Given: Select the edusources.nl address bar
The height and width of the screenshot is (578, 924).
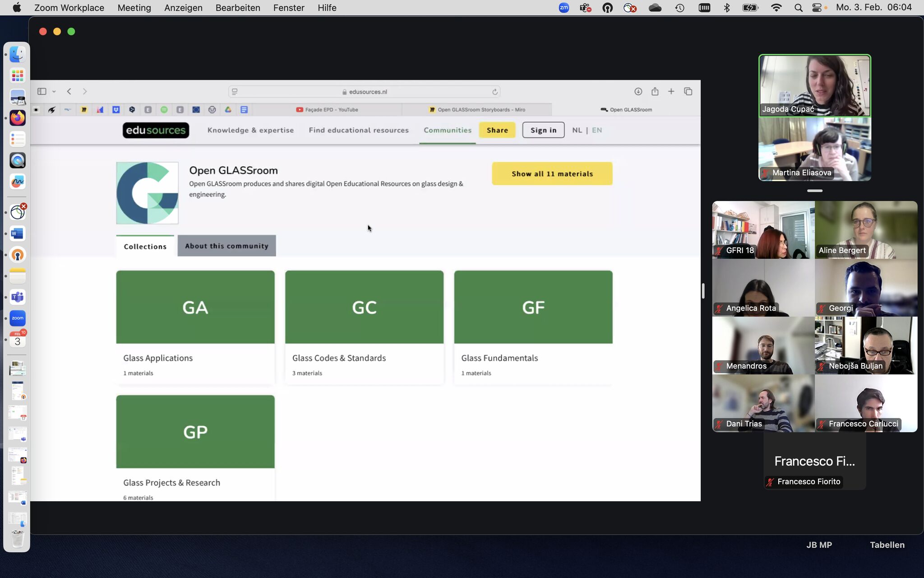Looking at the screenshot, I should (x=364, y=92).
